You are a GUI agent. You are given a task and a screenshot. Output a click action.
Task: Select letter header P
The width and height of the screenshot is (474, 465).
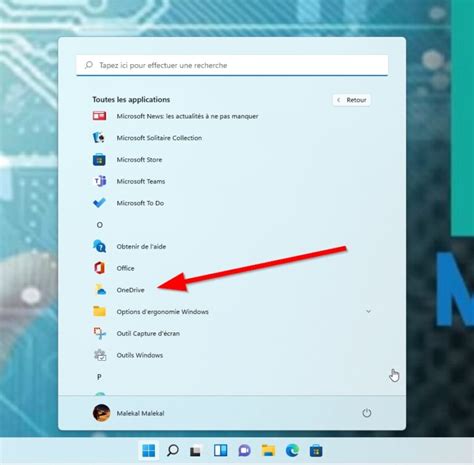tap(99, 377)
